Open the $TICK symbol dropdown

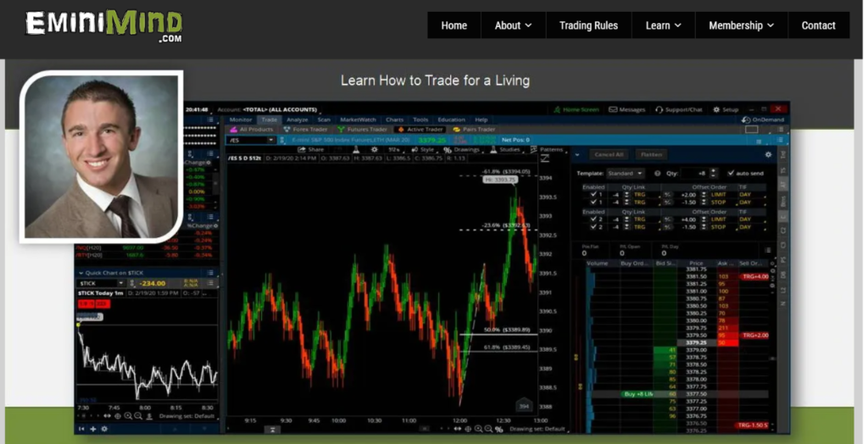121,284
